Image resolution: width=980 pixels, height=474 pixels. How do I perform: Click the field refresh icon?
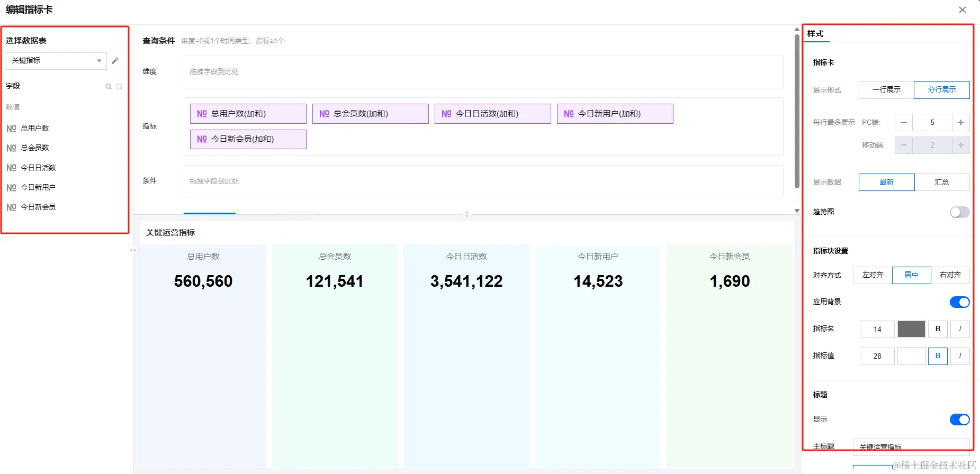(119, 86)
